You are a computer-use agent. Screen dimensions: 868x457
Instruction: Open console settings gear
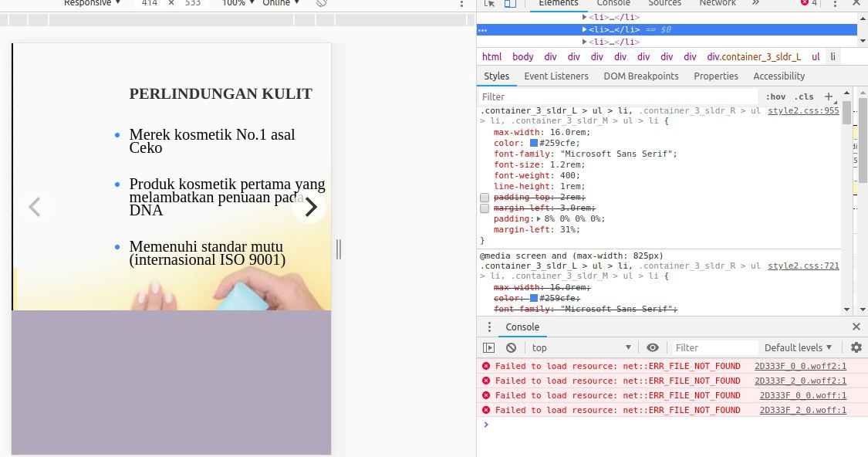tap(856, 347)
